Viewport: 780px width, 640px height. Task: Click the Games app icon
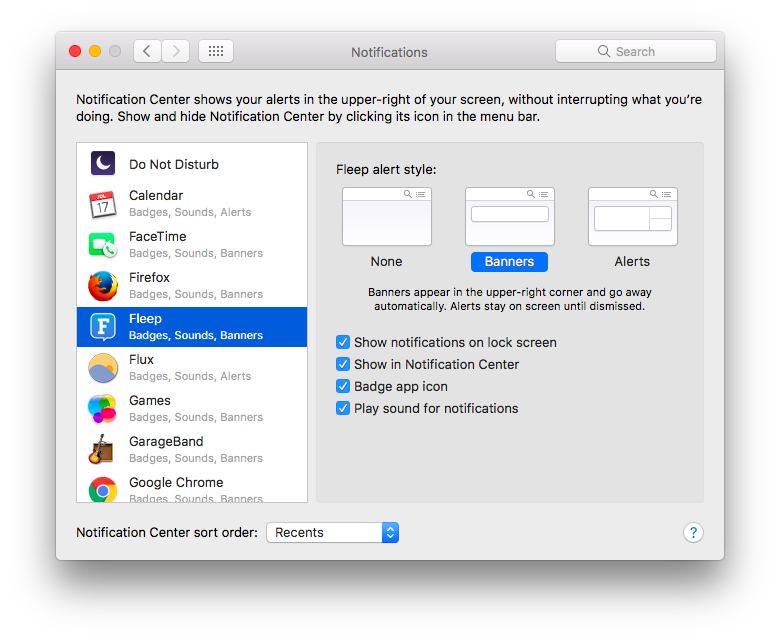(x=102, y=409)
